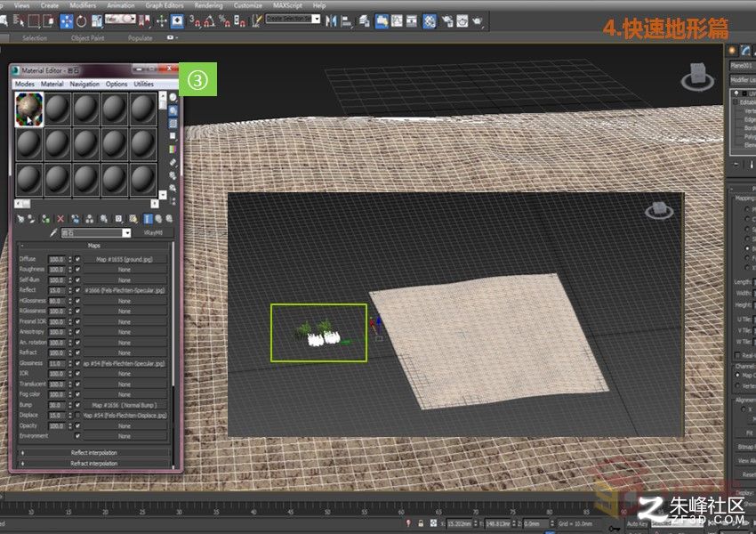The height and width of the screenshot is (534, 756).
Task: Click the VRayMtl material type button
Action: pos(153,233)
